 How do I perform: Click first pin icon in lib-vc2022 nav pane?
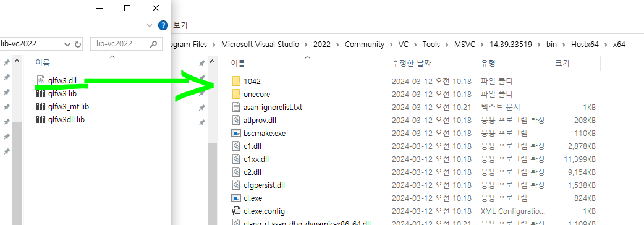click(x=7, y=62)
